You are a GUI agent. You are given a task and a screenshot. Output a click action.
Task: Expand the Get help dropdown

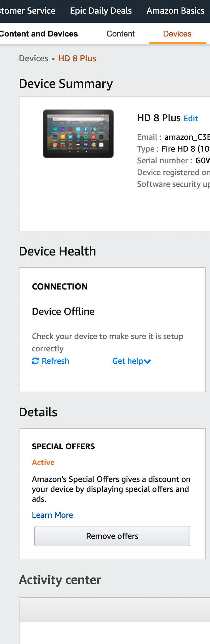coord(128,361)
